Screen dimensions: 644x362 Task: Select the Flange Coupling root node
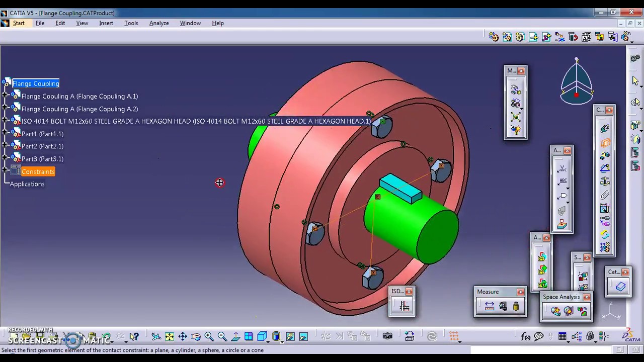pyautogui.click(x=36, y=83)
